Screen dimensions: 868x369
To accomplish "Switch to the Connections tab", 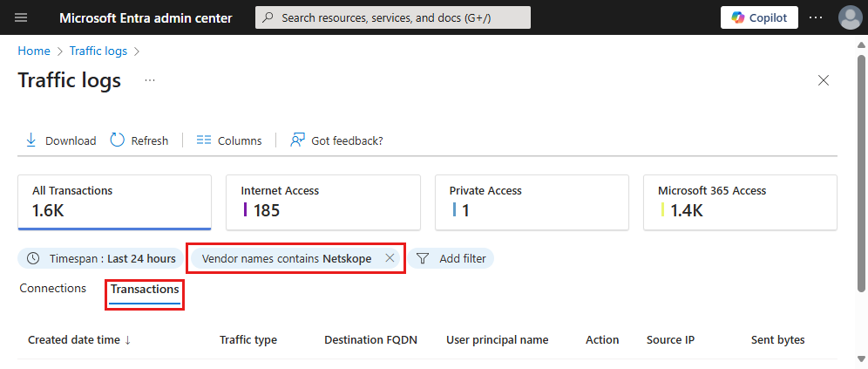I will click(x=52, y=288).
